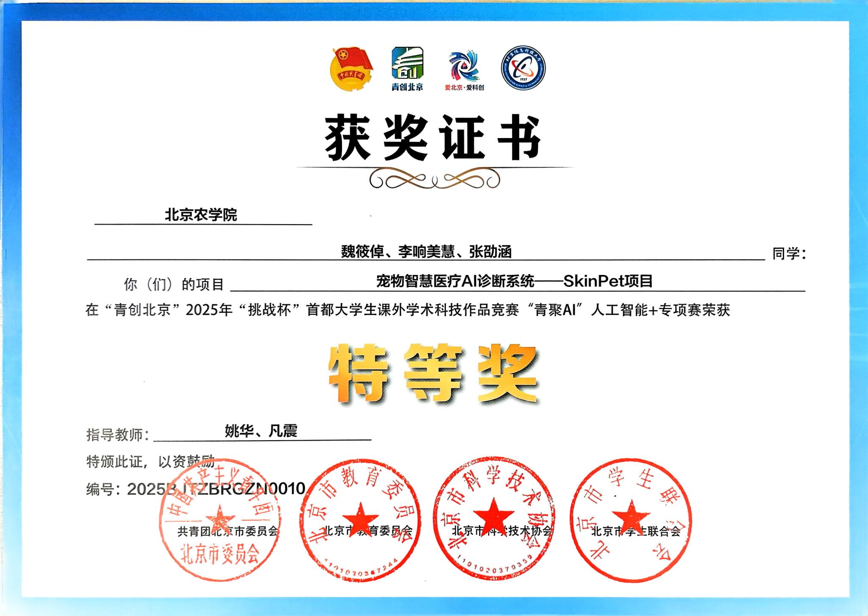Click the certificate number 2025BJTZBRGZN0010
This screenshot has width=868, height=616.
tap(216, 489)
